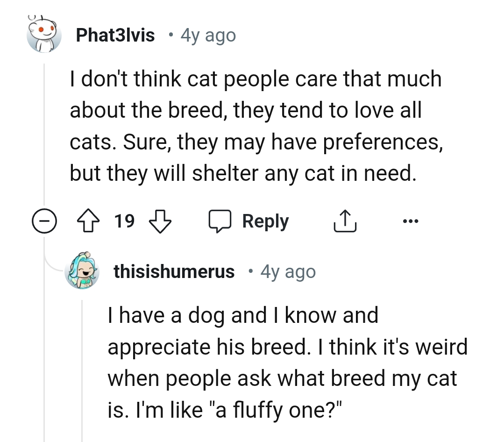Open the share options for the comment

[x=345, y=221]
